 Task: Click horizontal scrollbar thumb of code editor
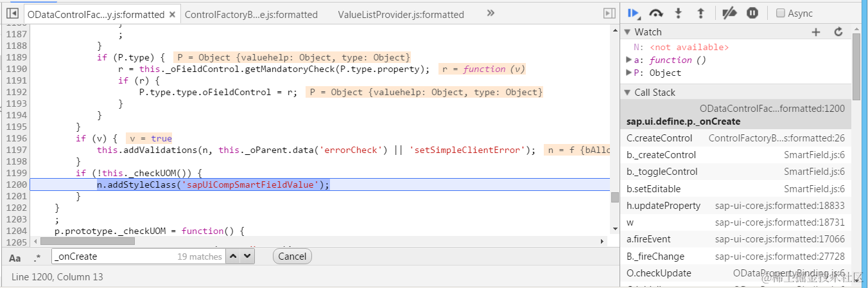(87, 241)
